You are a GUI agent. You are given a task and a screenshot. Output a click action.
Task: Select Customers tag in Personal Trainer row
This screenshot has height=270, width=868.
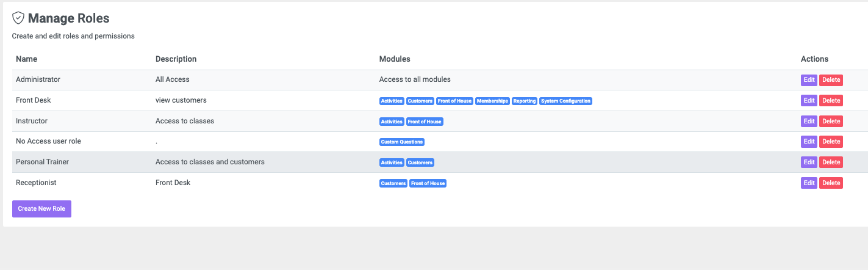click(x=420, y=162)
